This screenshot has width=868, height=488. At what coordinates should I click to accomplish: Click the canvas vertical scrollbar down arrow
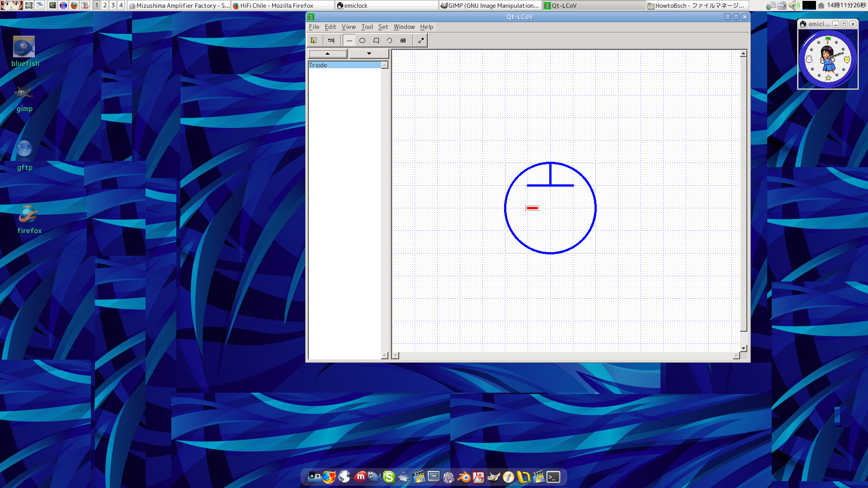coord(744,348)
